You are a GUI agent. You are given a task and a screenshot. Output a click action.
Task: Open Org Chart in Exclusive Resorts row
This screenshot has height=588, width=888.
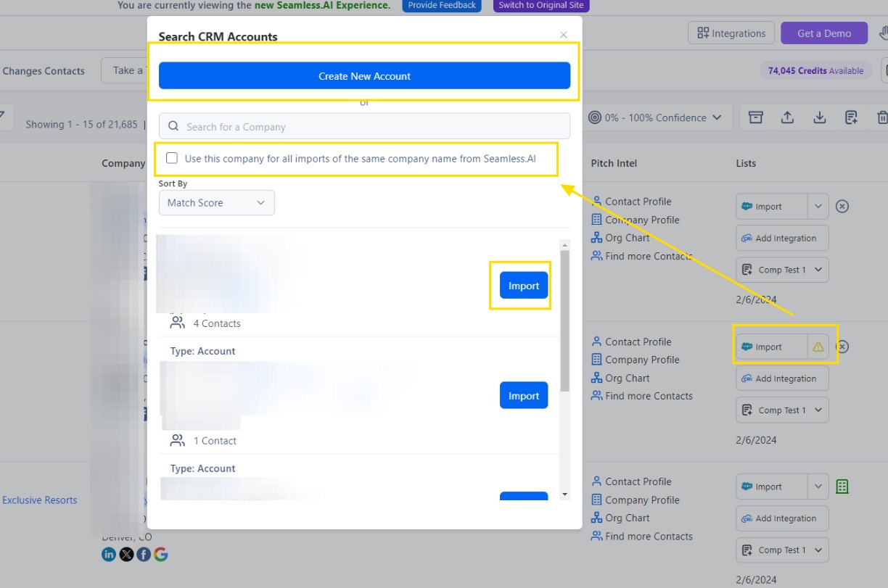tap(620, 518)
